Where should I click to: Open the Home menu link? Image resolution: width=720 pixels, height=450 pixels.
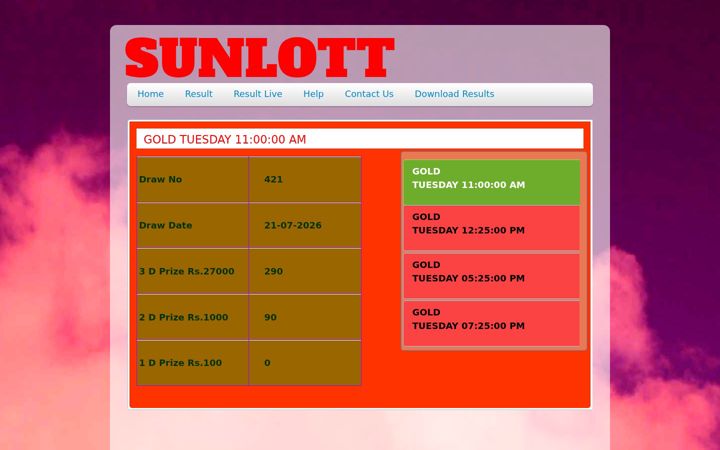[x=150, y=94]
